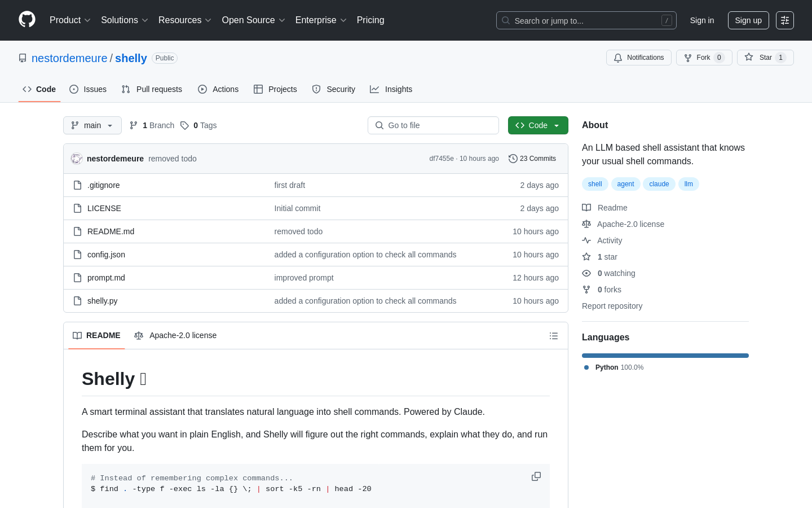Switch to the Projects tab
The image size is (812, 508).
tap(275, 89)
